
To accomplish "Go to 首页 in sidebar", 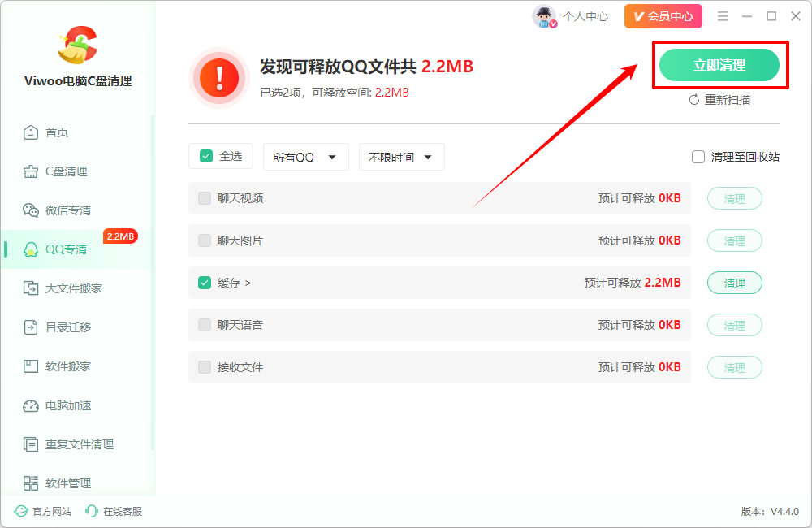I will 76,132.
